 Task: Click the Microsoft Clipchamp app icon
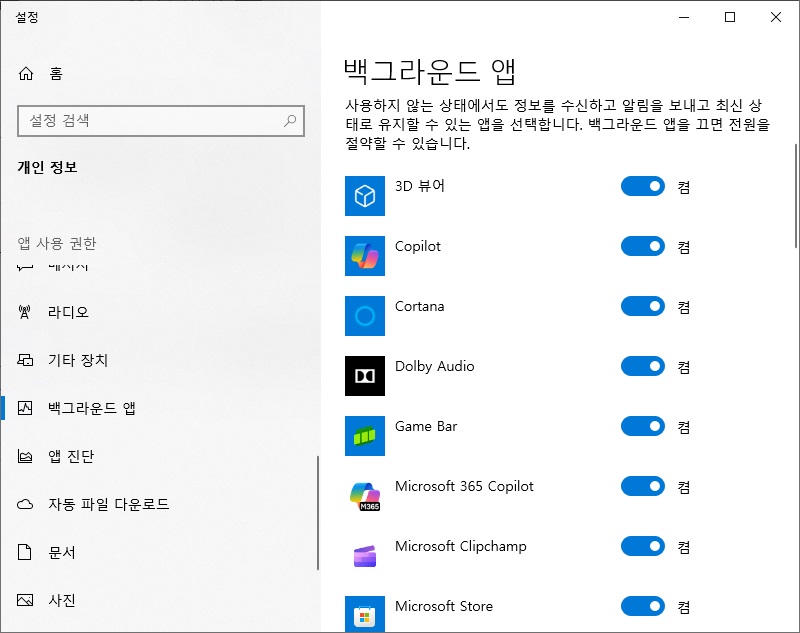pos(365,555)
